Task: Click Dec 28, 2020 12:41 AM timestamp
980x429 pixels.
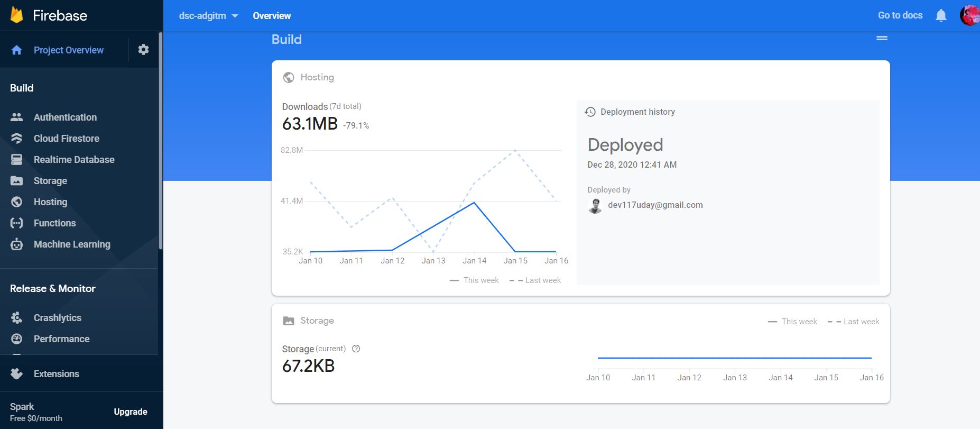Action: 632,165
